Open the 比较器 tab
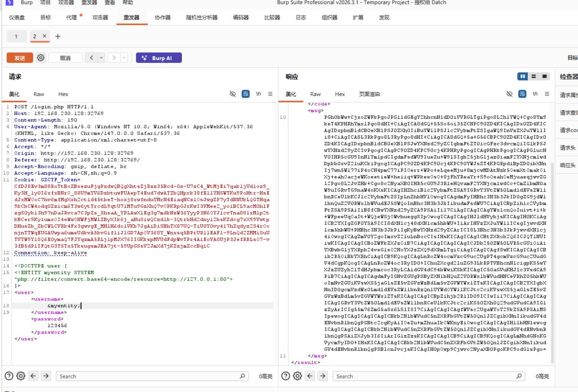The width and height of the screenshot is (578, 392). 272,17
